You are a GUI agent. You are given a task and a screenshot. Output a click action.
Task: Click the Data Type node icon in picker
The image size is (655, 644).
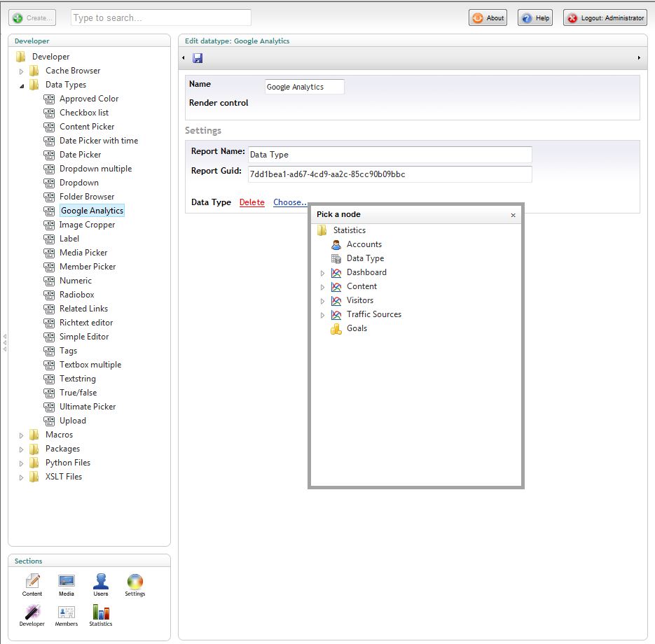point(336,259)
